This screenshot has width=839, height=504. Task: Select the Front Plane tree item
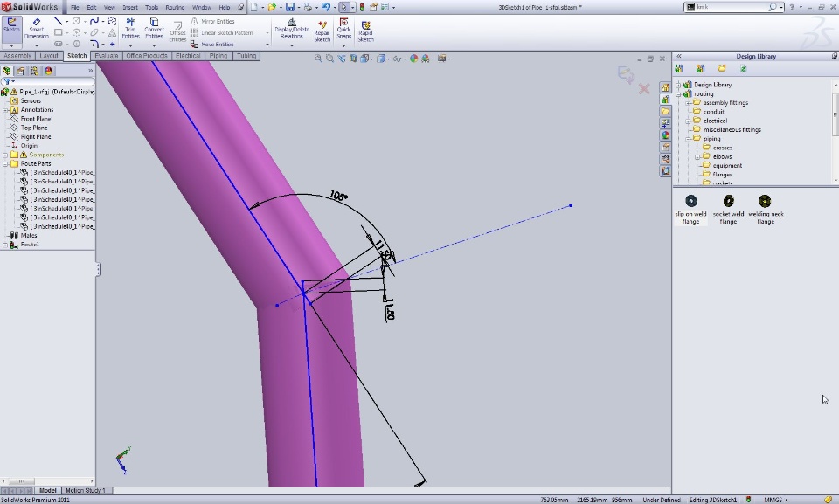[x=36, y=119]
